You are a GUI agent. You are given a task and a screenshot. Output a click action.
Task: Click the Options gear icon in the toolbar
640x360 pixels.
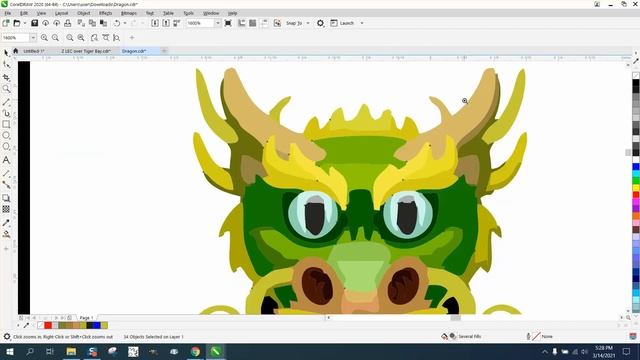320,23
